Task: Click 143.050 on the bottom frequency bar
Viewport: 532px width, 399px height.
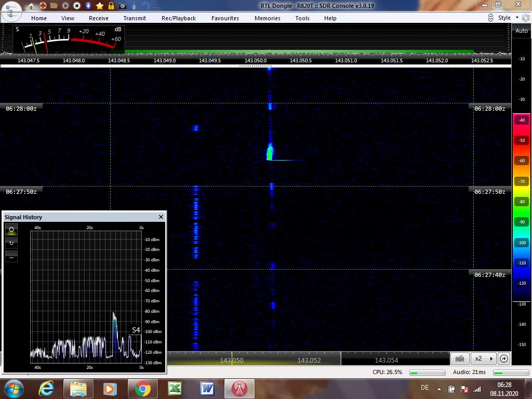Action: tap(232, 361)
